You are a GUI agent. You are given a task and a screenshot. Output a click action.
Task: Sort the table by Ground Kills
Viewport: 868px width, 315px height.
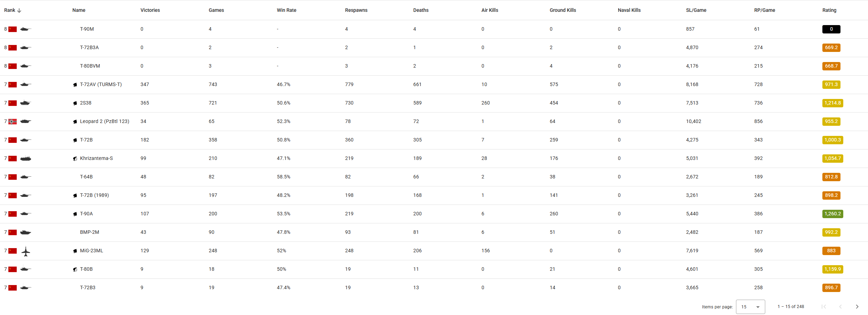click(563, 10)
